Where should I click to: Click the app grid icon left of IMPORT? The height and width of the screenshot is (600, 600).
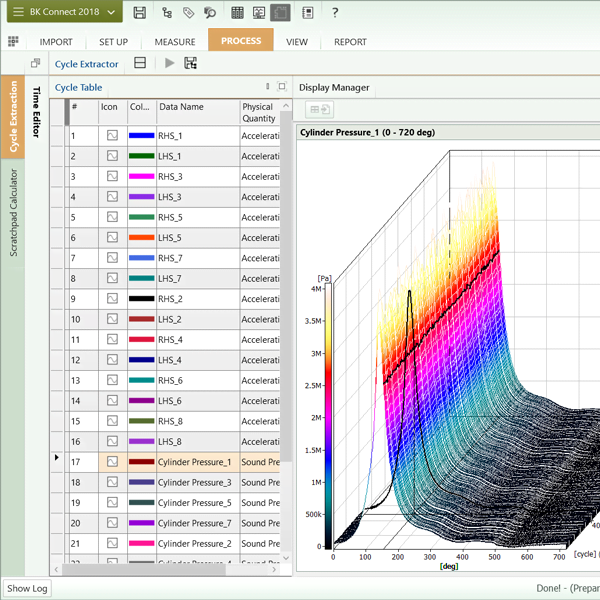pos(13,41)
